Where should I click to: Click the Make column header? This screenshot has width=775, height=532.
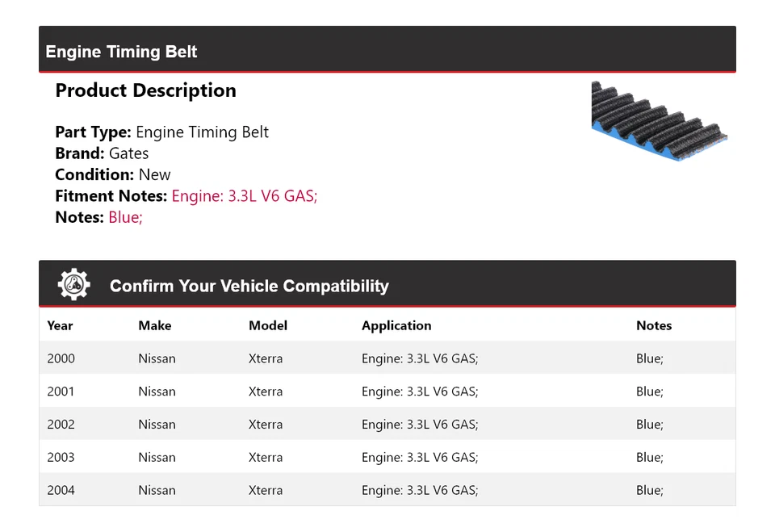(x=154, y=325)
